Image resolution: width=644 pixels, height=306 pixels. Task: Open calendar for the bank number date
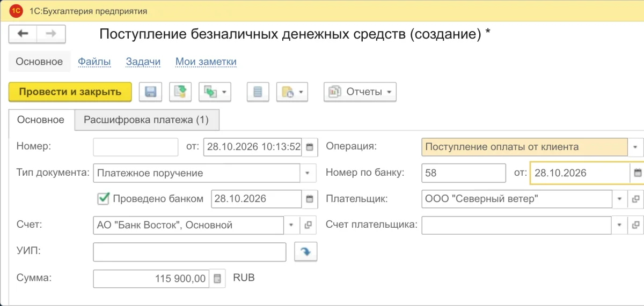point(637,173)
